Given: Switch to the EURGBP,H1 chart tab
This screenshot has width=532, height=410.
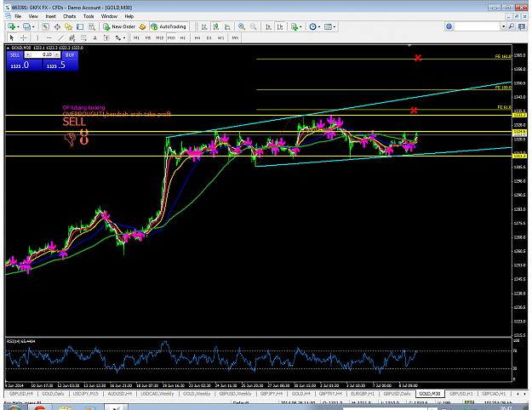Looking at the screenshot, I should (x=363, y=394).
